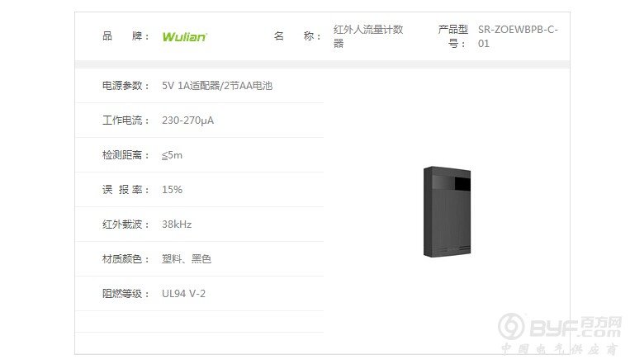The width and height of the screenshot is (630, 364).
Task: Click the green Wulian brand logo
Action: (x=184, y=36)
